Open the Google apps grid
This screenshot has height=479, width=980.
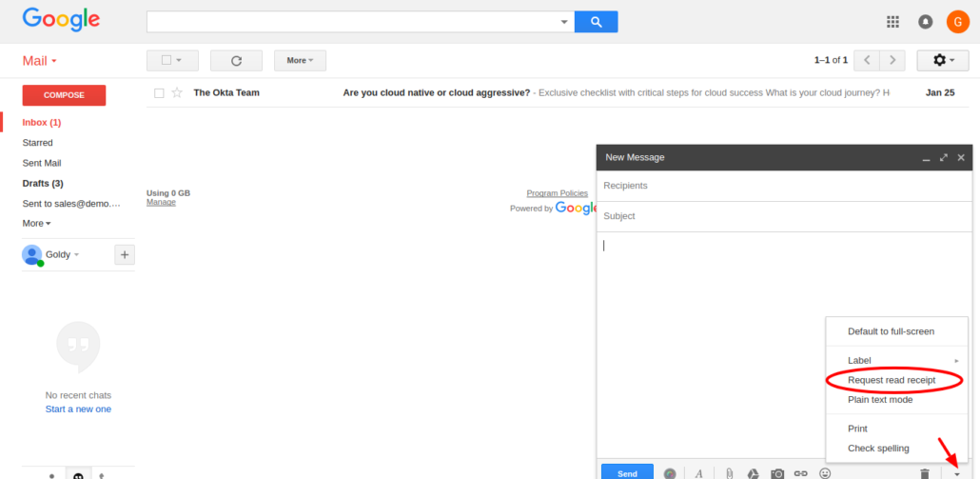(x=892, y=22)
